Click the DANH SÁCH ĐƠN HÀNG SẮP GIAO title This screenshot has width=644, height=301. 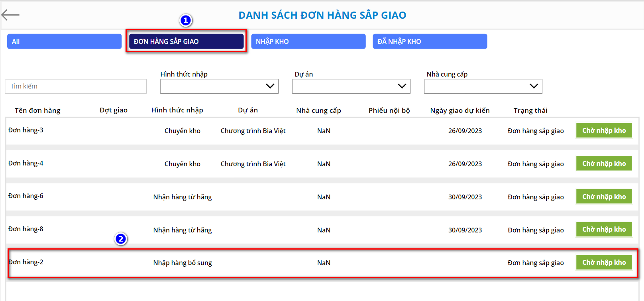(322, 15)
